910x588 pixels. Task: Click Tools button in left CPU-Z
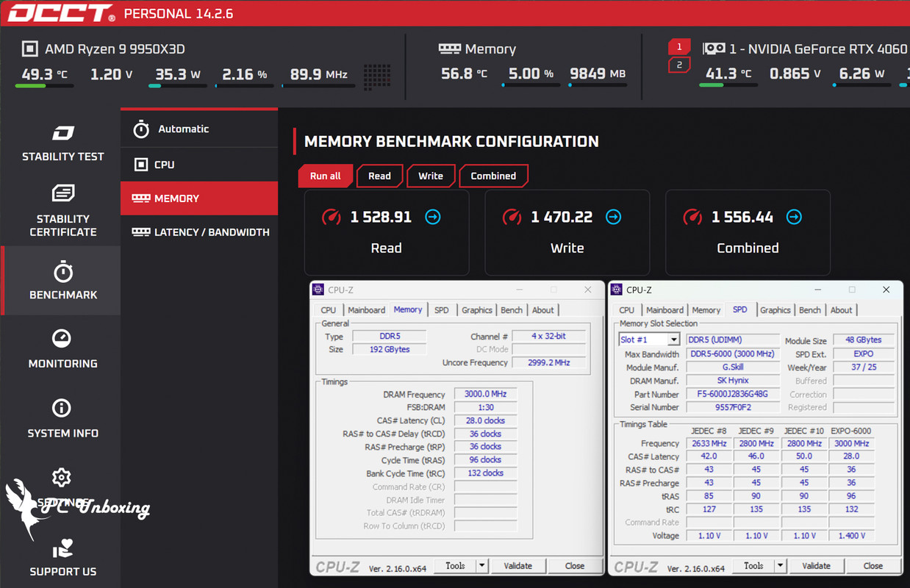tap(455, 565)
